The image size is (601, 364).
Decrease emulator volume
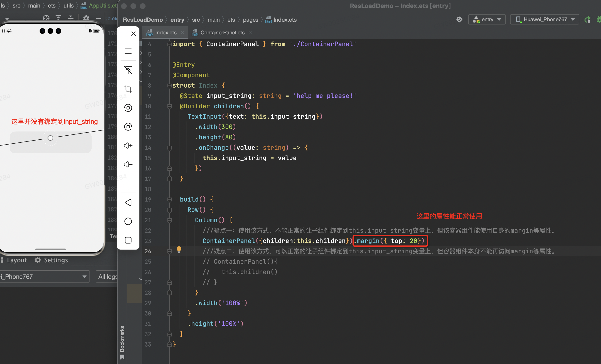[x=128, y=164]
